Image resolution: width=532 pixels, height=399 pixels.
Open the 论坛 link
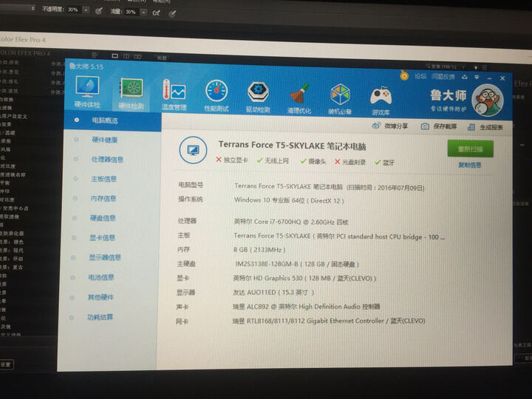(420, 76)
